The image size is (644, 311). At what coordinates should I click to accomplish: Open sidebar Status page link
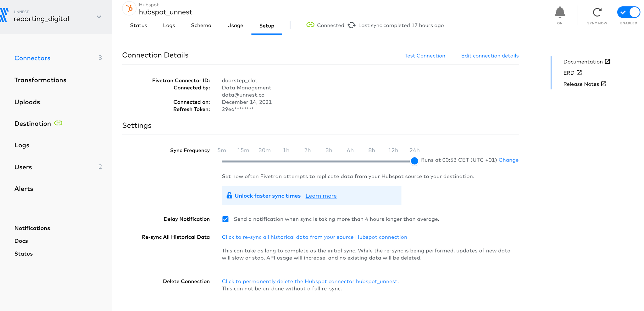(x=24, y=254)
